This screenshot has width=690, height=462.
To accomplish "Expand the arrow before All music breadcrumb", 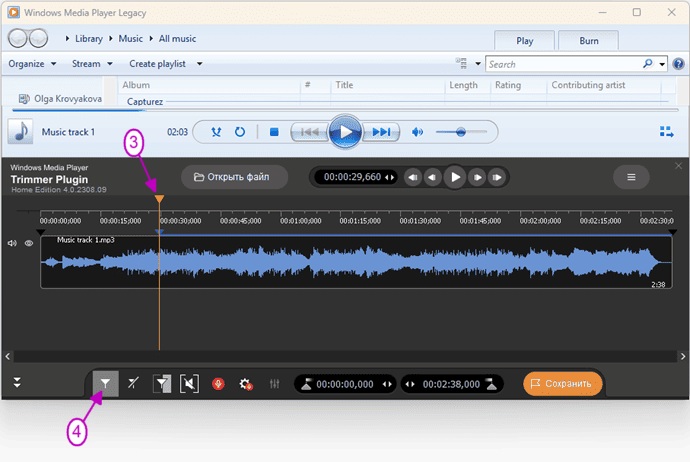I will 151,39.
